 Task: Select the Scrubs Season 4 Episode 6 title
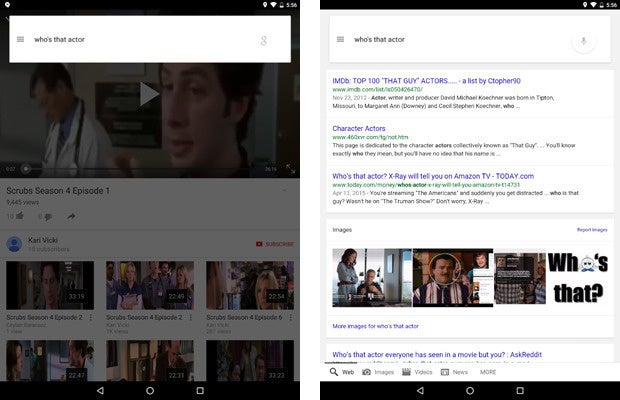(244, 317)
